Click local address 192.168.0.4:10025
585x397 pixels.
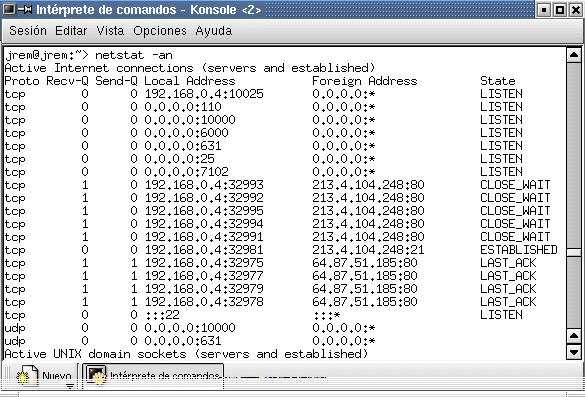pyautogui.click(x=204, y=94)
